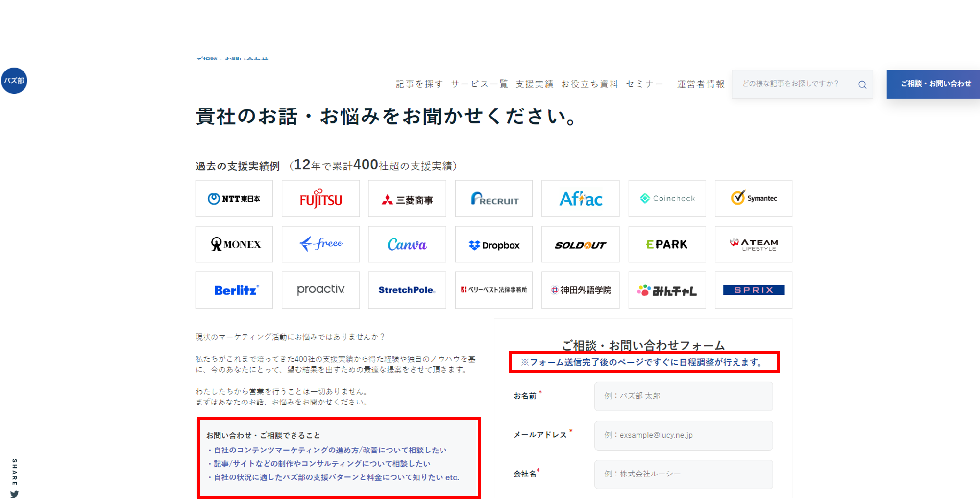The image size is (980, 499).
Task: Click the メールアドレス field label
Action: point(540,435)
